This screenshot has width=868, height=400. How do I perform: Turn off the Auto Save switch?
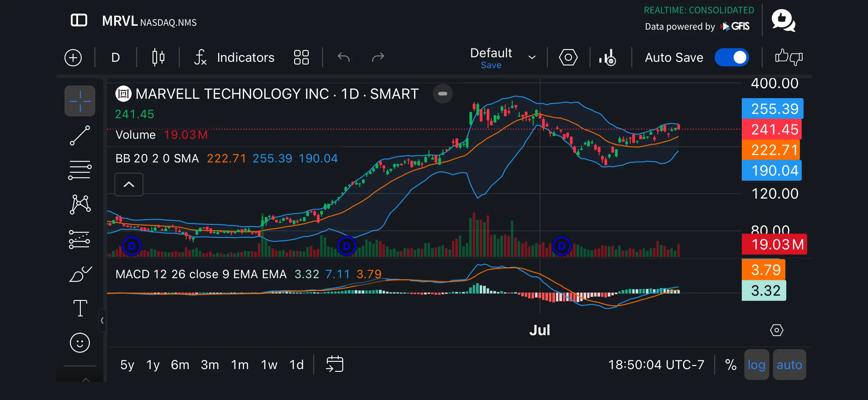[731, 57]
